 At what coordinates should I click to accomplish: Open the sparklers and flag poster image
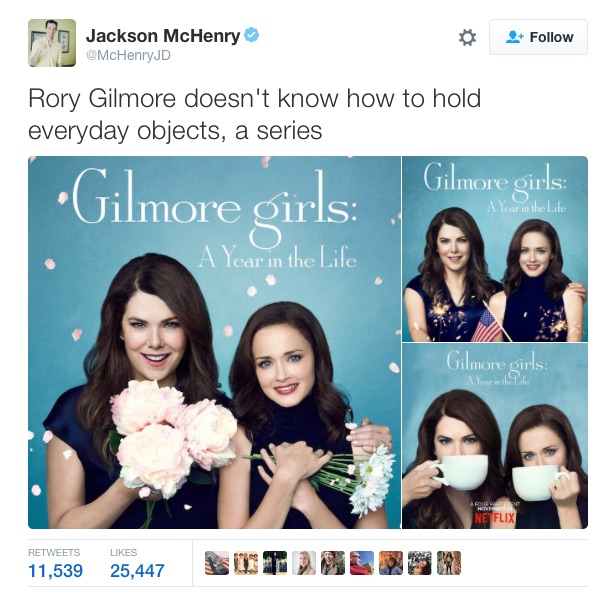[x=495, y=248]
